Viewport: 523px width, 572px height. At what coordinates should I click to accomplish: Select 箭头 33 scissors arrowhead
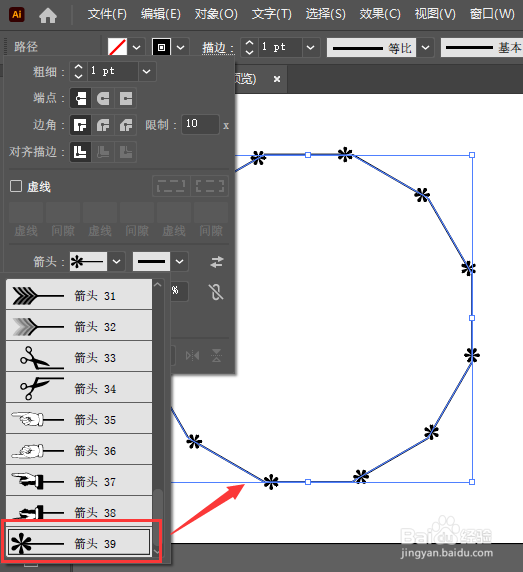(79, 357)
